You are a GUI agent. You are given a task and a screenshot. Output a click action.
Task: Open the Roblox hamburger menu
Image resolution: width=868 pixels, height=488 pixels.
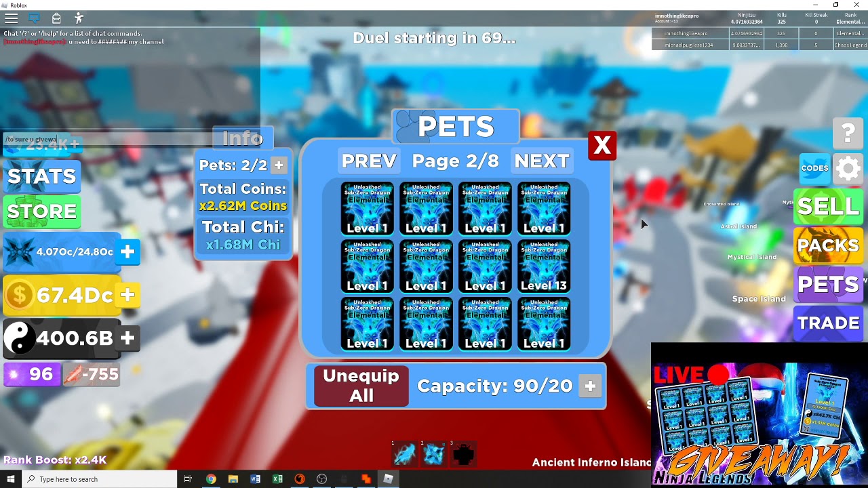[x=12, y=18]
